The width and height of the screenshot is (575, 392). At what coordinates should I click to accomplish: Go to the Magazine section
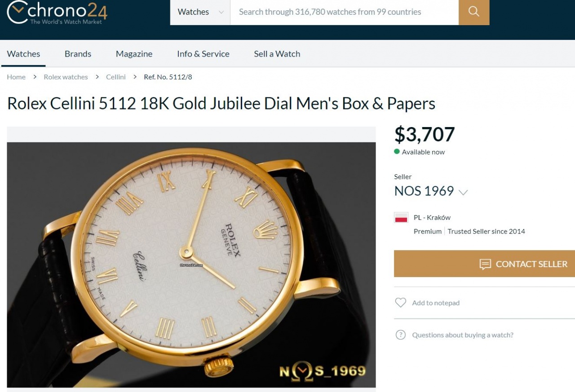pyautogui.click(x=134, y=54)
